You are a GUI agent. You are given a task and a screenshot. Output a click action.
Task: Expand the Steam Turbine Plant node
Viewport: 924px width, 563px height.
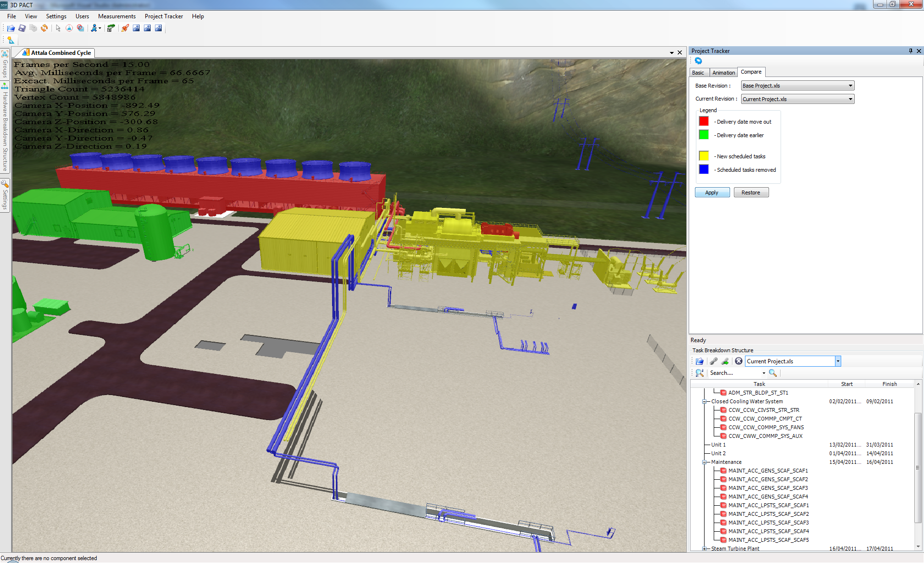tap(704, 549)
